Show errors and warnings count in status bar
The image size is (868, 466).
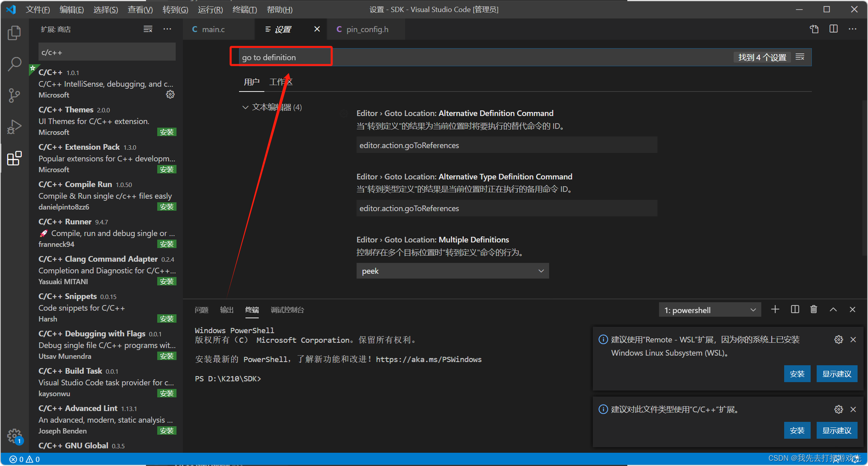24,459
